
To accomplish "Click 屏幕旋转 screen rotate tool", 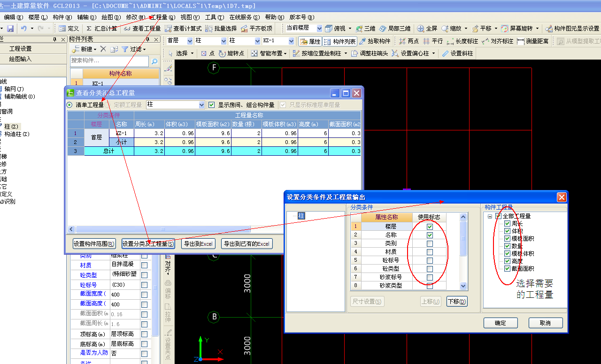I will point(517,29).
